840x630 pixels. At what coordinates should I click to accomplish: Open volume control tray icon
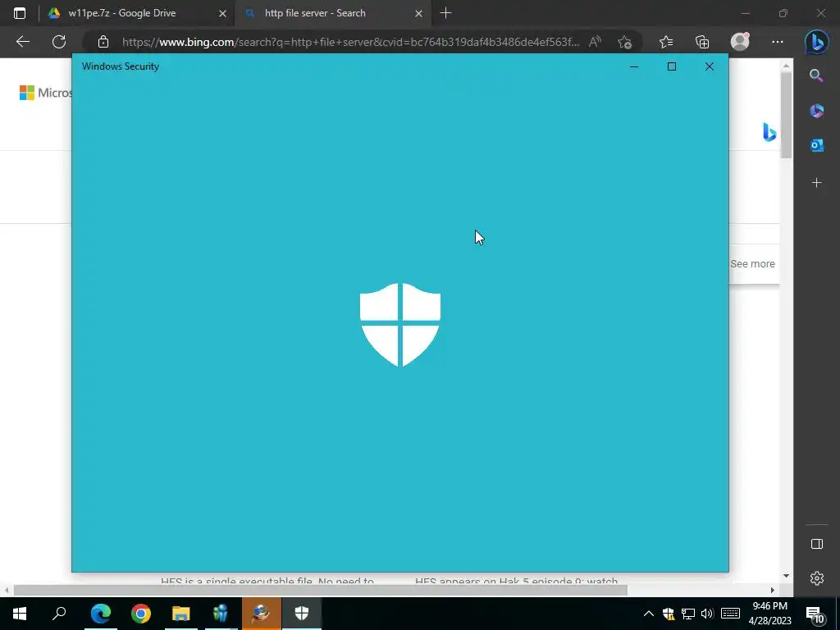pyautogui.click(x=707, y=614)
